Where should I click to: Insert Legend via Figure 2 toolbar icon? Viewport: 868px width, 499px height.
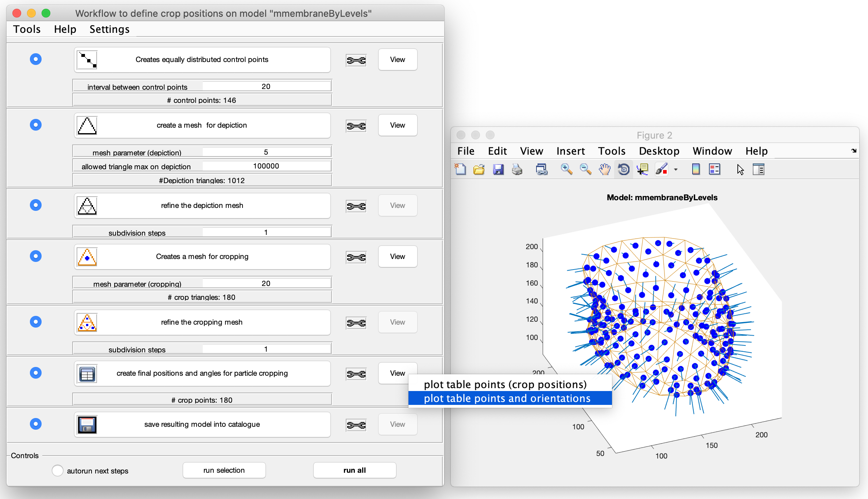coord(715,169)
